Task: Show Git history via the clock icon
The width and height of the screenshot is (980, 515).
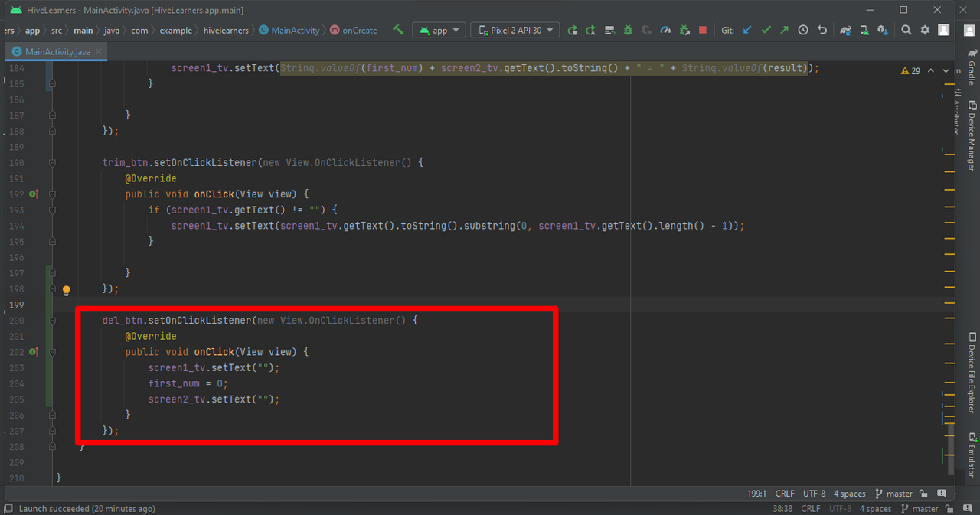Action: point(803,30)
